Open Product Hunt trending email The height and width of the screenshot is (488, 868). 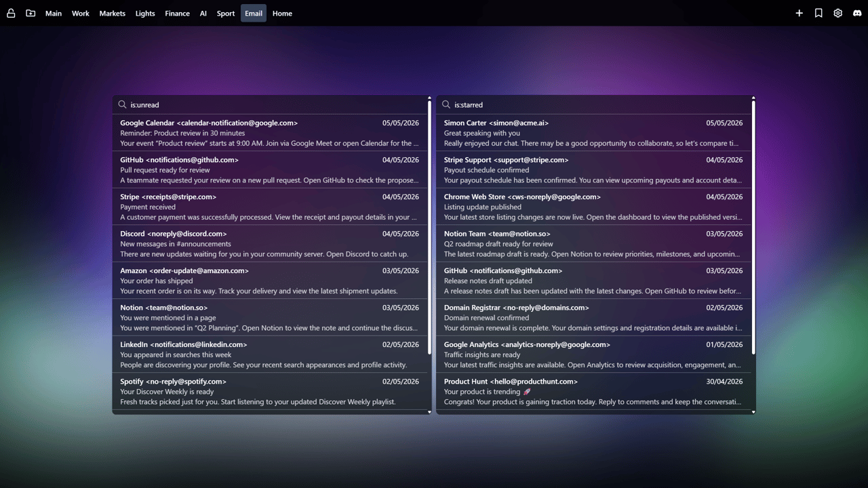point(594,391)
